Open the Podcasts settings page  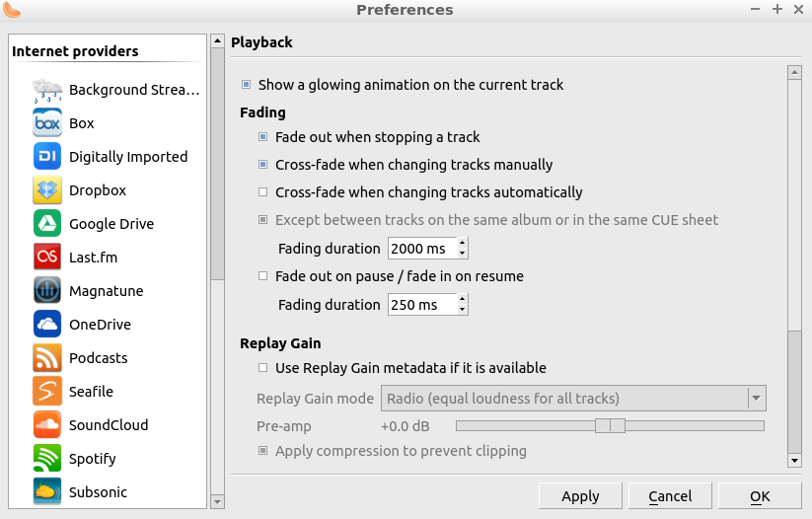point(98,358)
